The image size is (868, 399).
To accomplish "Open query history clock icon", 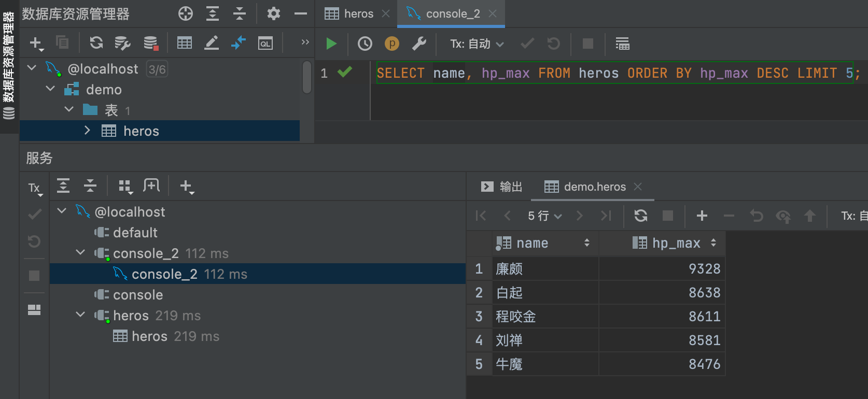I will (365, 44).
